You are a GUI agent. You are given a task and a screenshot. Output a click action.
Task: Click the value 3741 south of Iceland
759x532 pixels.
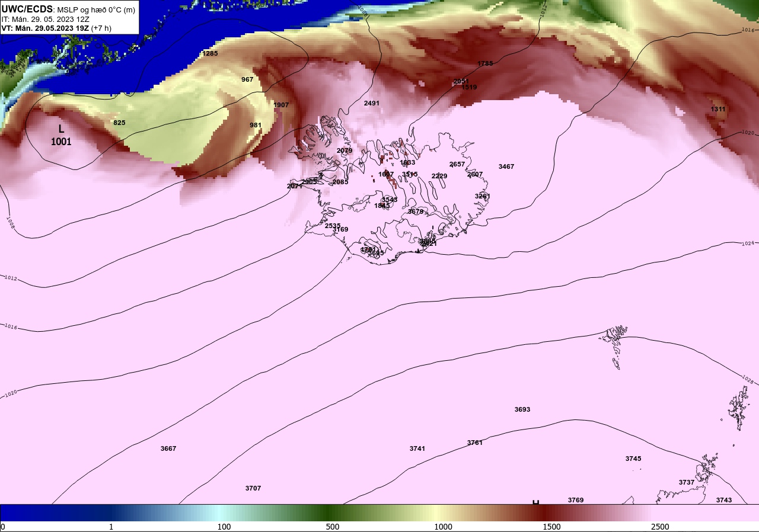point(417,448)
